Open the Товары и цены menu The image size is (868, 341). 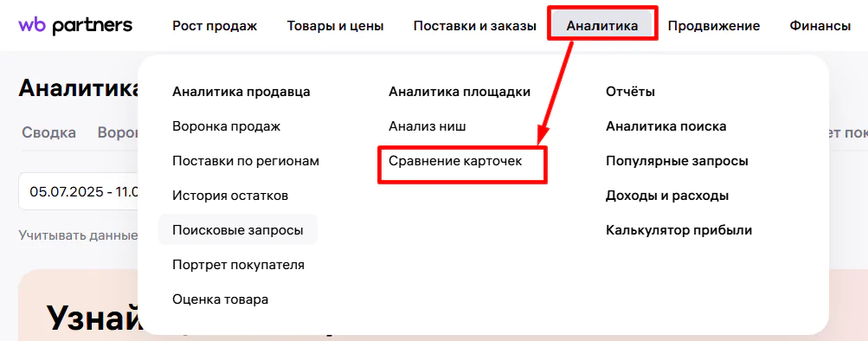tap(335, 26)
